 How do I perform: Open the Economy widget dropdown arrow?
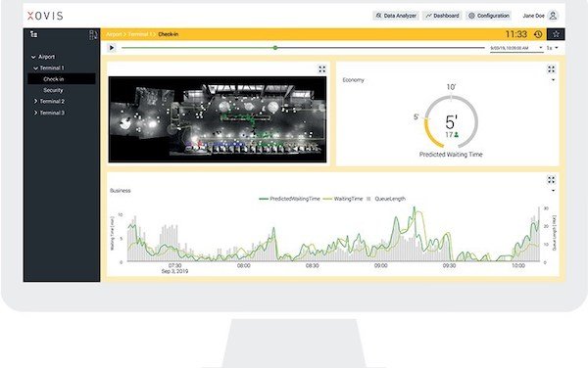click(x=553, y=80)
